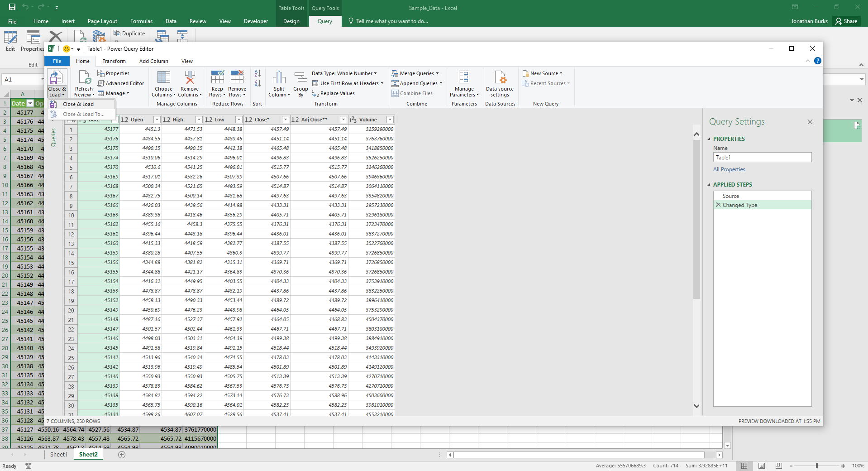Open Power Query Editor help icon
The height and width of the screenshot is (471, 868).
point(818,61)
